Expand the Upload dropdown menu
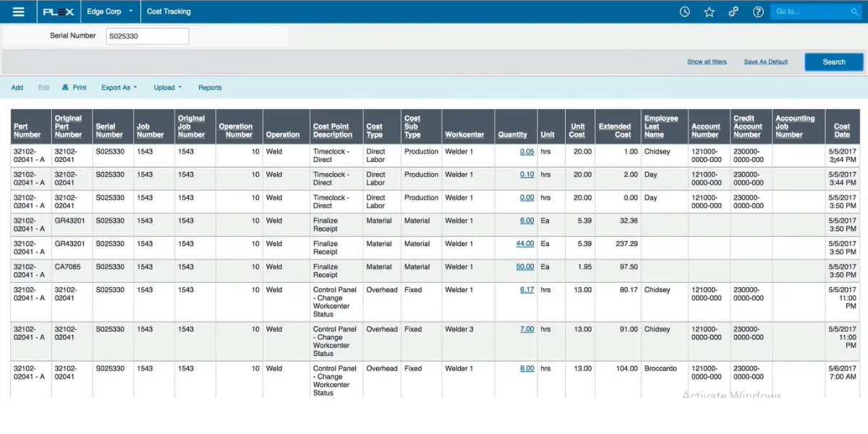Image resolution: width=868 pixels, height=434 pixels. coord(167,88)
